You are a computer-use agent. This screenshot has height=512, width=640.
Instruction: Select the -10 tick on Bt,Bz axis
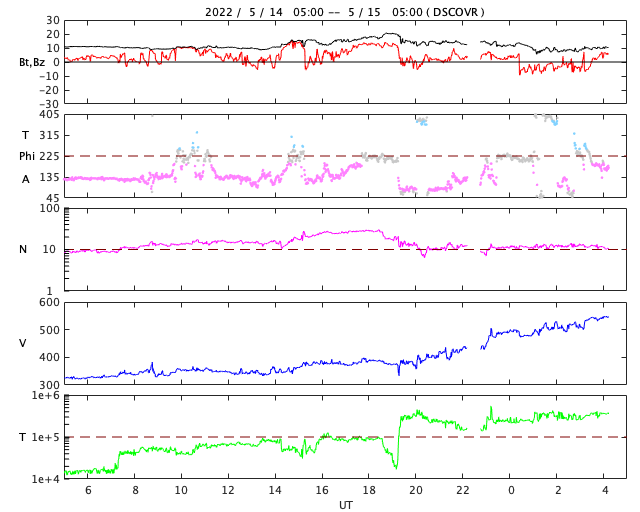pos(49,76)
